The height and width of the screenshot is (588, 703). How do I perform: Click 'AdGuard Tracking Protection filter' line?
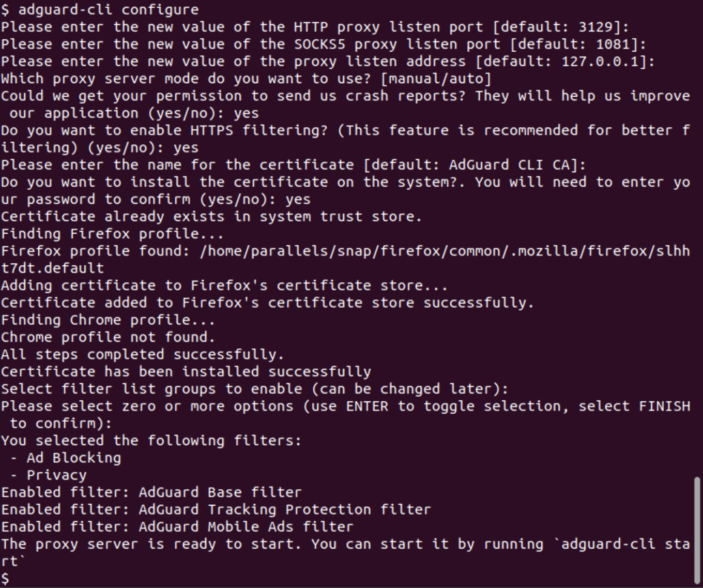[284, 510]
